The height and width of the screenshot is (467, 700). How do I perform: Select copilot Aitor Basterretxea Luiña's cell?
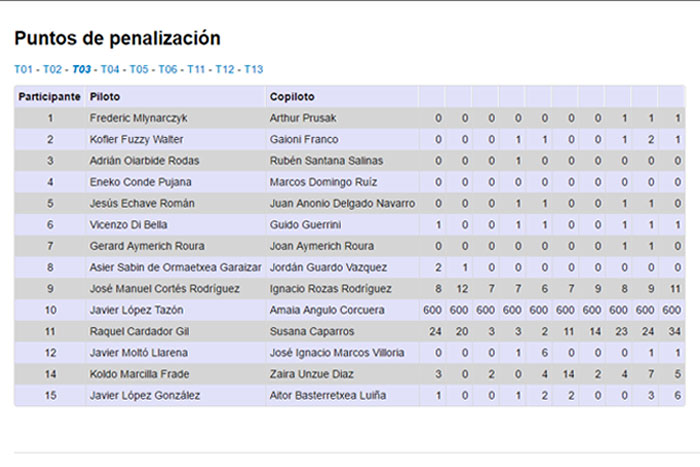328,395
